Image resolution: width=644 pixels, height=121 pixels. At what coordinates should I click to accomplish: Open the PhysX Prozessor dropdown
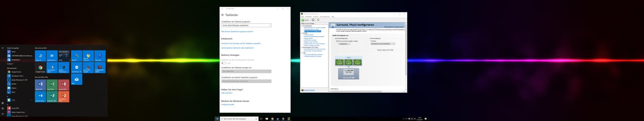pyautogui.click(x=383, y=44)
